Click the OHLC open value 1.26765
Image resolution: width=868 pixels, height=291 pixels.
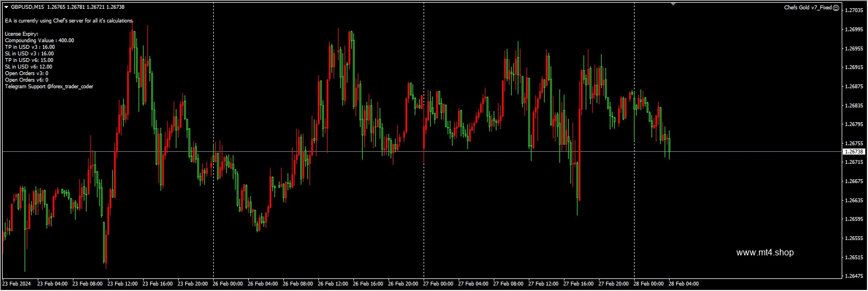click(56, 7)
